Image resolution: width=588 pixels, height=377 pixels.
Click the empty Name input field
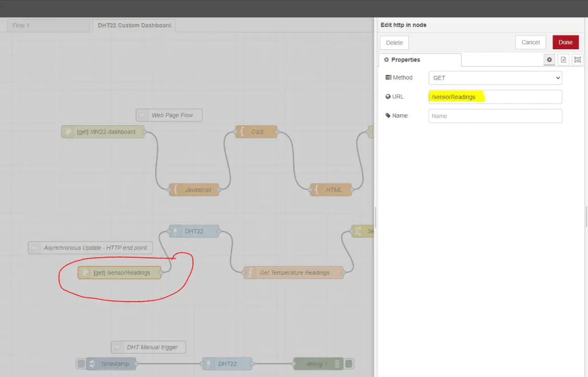pos(495,116)
